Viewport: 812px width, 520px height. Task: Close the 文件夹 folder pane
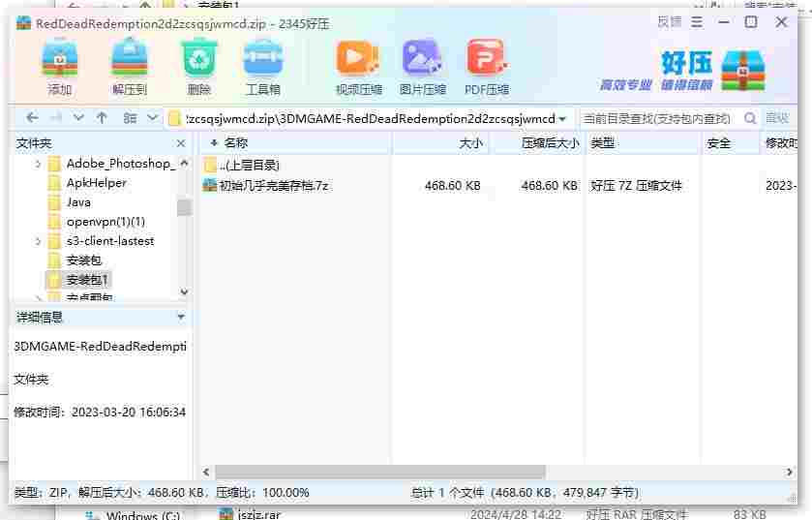pyautogui.click(x=181, y=143)
